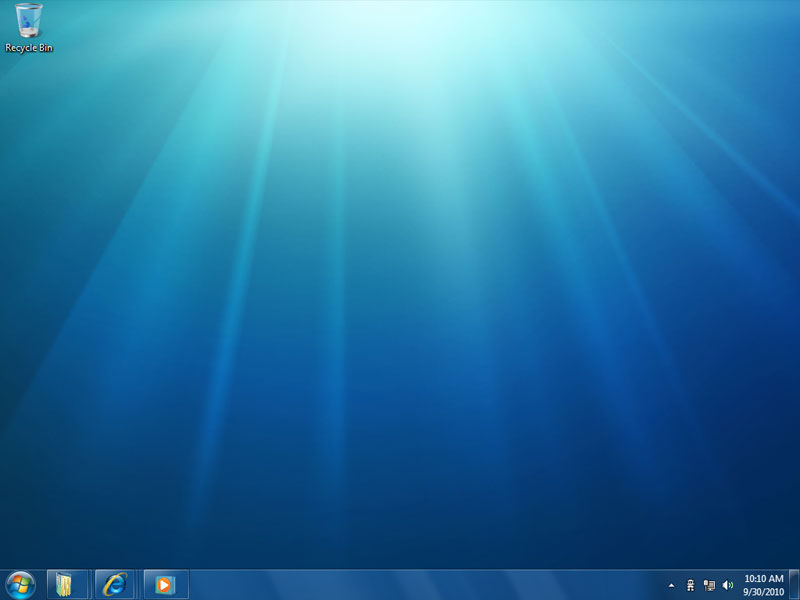Image resolution: width=800 pixels, height=600 pixels.
Task: Click the round Windows orb
Action: 20,583
